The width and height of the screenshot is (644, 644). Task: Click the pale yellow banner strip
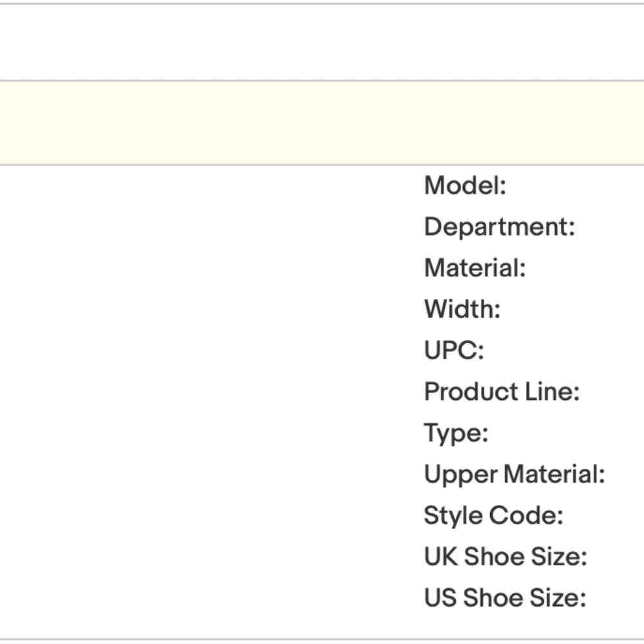tap(322, 123)
